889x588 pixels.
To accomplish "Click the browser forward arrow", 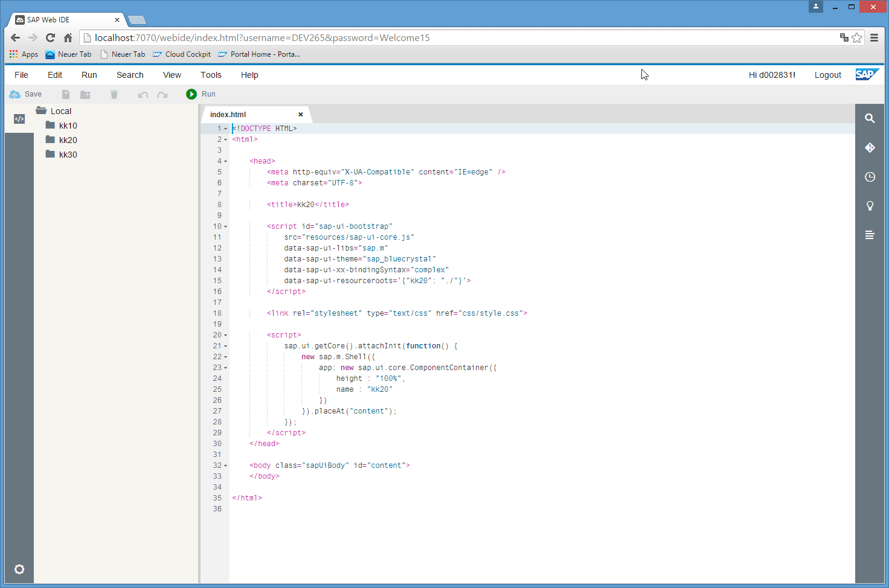I will [33, 37].
